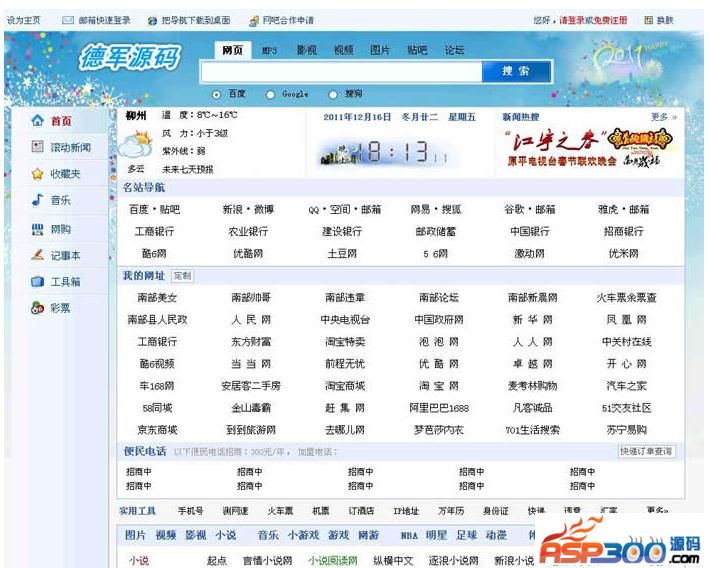Image resolution: width=710 pixels, height=568 pixels.
Task: Open the 激动网 link
Action: (x=529, y=254)
